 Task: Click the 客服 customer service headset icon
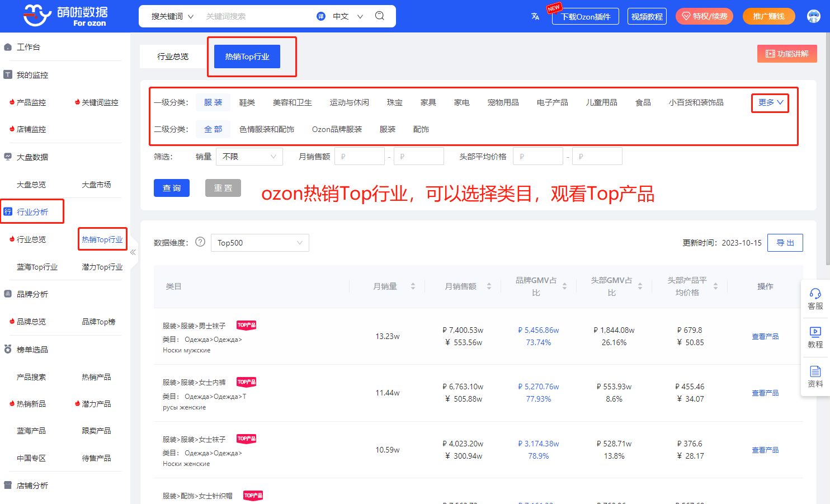point(815,294)
